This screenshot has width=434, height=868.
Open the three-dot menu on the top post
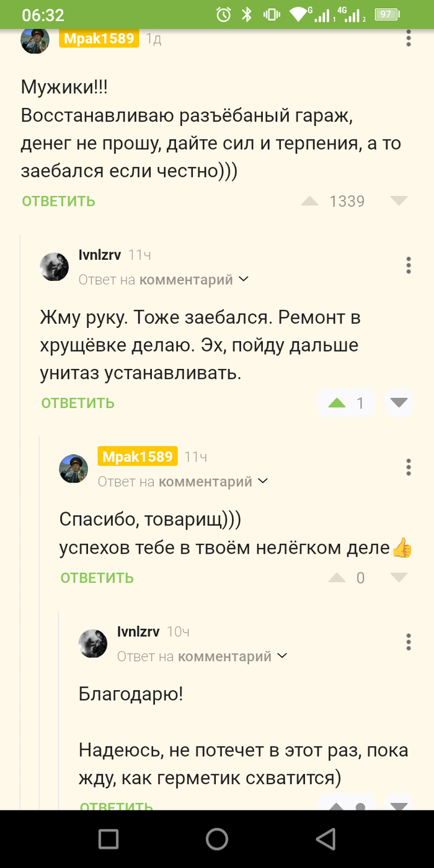408,38
